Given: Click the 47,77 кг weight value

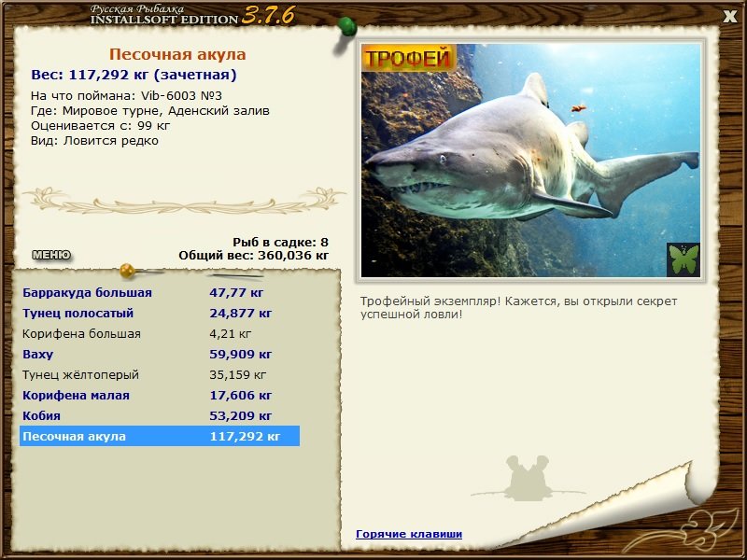Looking at the screenshot, I should pos(236,292).
